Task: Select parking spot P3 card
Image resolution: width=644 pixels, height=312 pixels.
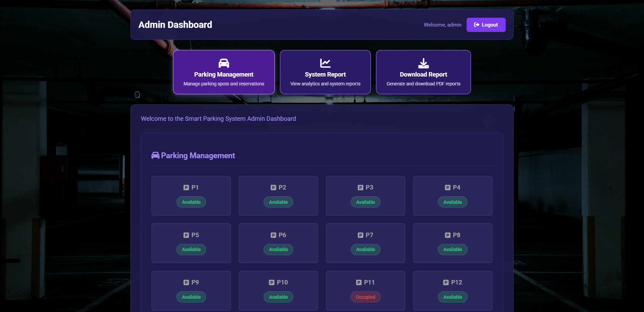Action: coord(365,196)
